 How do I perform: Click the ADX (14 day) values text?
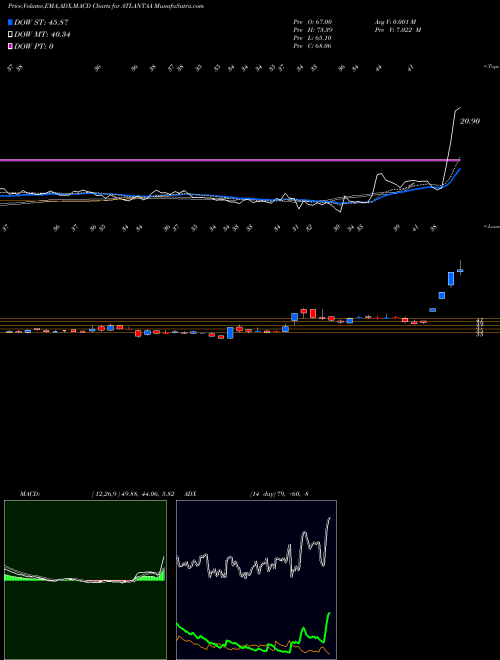pyautogui.click(x=279, y=494)
